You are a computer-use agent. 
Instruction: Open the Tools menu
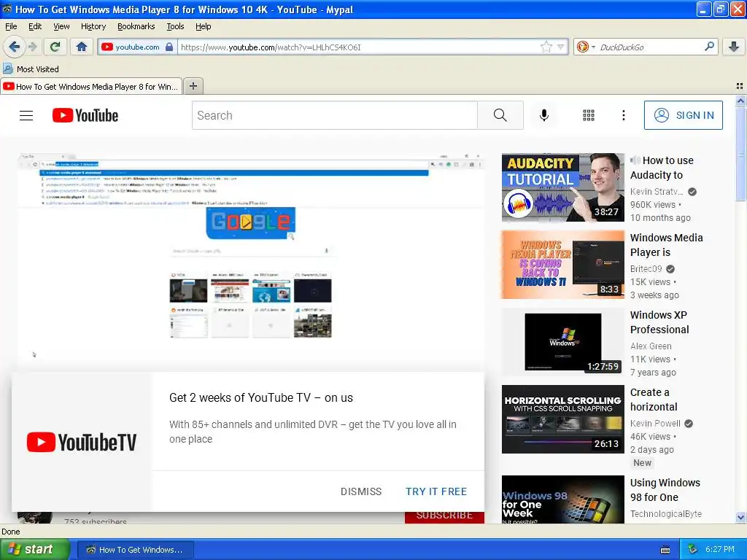pos(175,26)
